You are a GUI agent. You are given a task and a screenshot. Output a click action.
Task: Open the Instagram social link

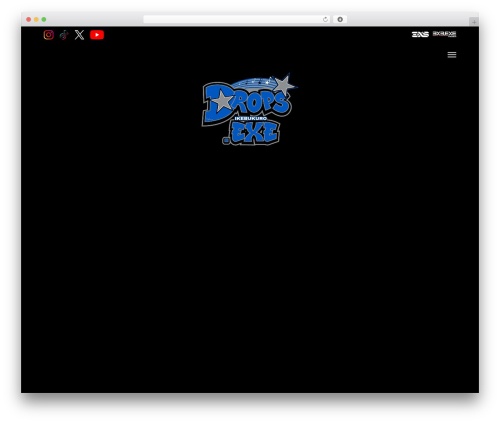(49, 35)
